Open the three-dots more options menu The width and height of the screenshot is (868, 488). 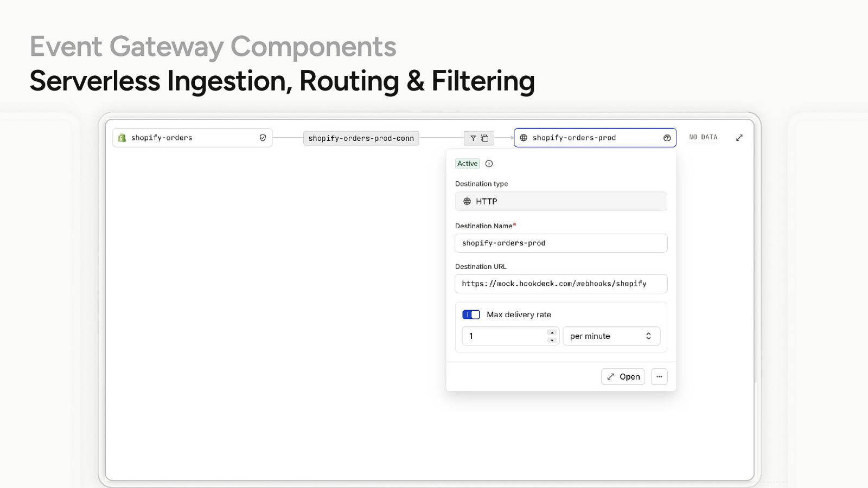659,377
